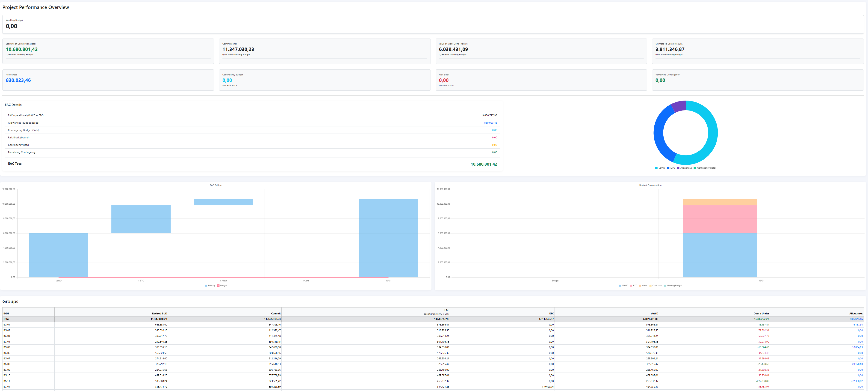The height and width of the screenshot is (391, 868).
Task: Click the Project Performance Overview title
Action: click(x=35, y=7)
